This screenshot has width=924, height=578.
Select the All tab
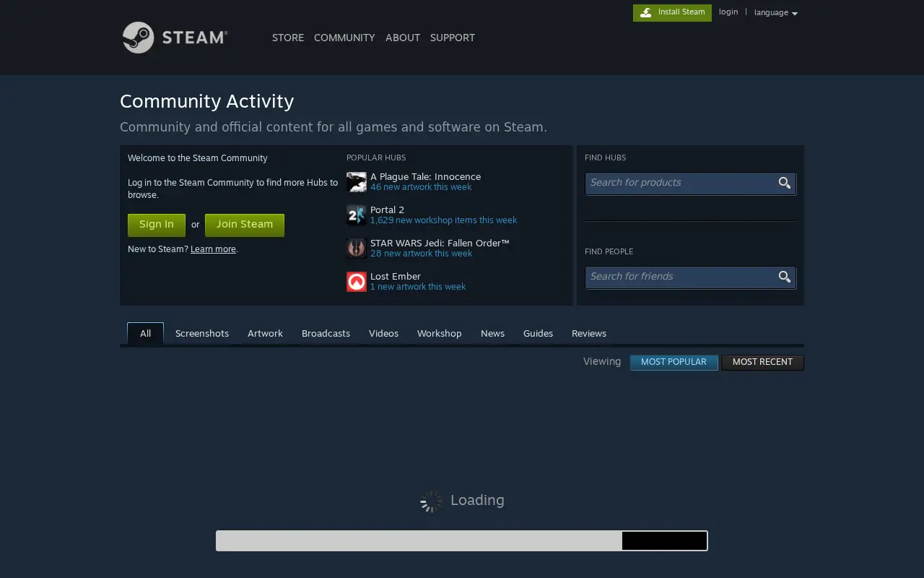[145, 333]
